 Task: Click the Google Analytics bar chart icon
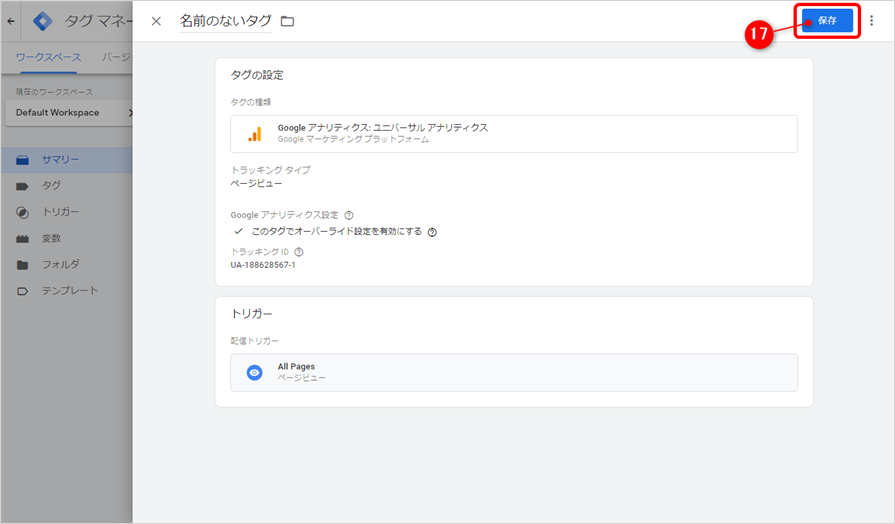pyautogui.click(x=255, y=134)
